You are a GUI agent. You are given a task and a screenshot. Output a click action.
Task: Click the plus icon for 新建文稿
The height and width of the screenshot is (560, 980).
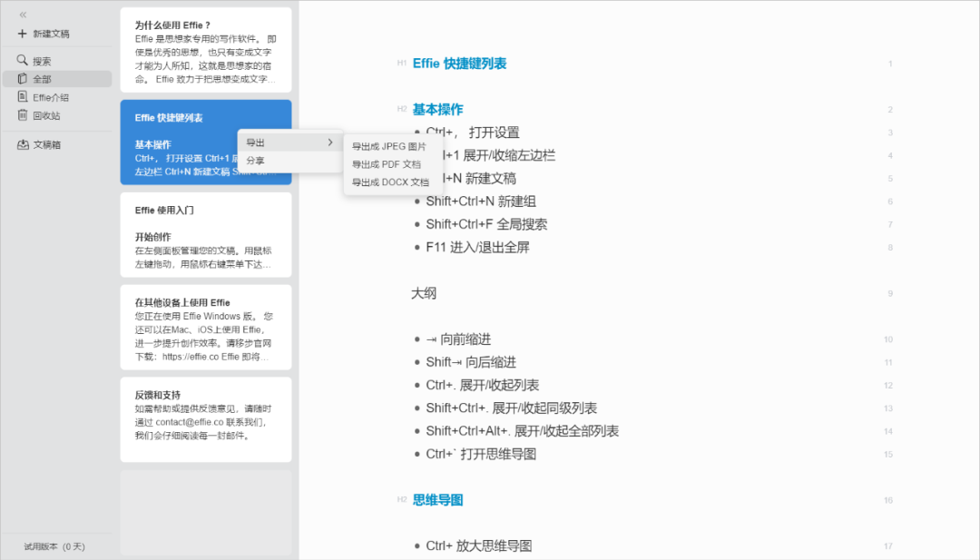coord(23,33)
